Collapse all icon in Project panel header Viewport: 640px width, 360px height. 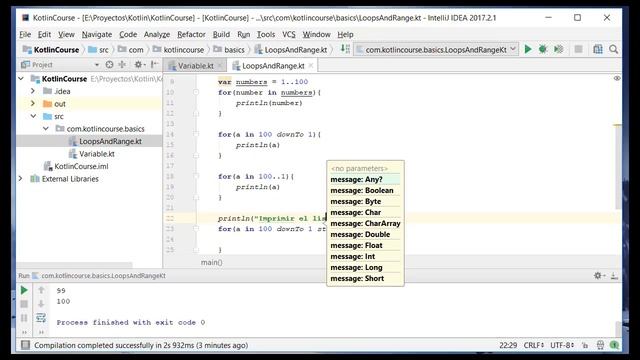point(122,64)
